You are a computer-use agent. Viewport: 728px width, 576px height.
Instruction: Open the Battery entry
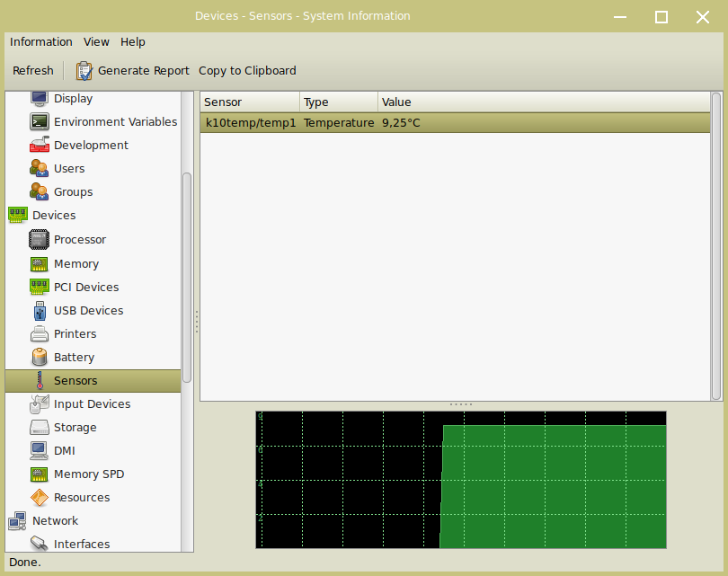click(75, 357)
